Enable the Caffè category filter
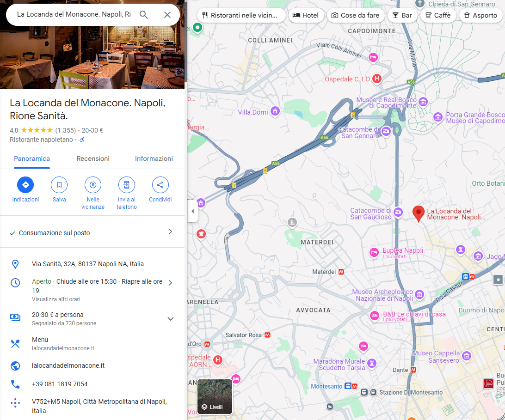Screen dimensions: 505x420 (x=437, y=15)
